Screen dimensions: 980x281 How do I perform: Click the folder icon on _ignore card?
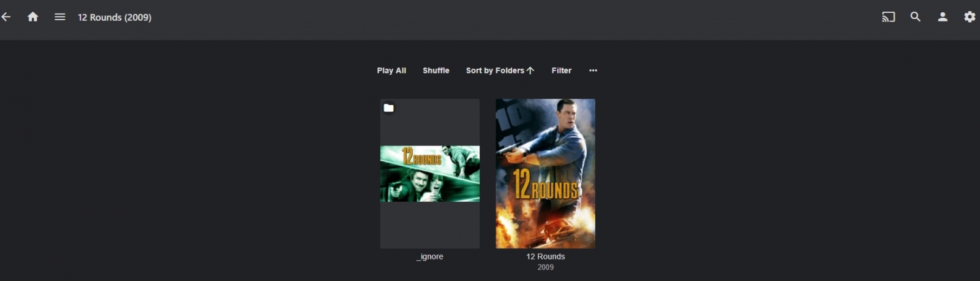[388, 108]
